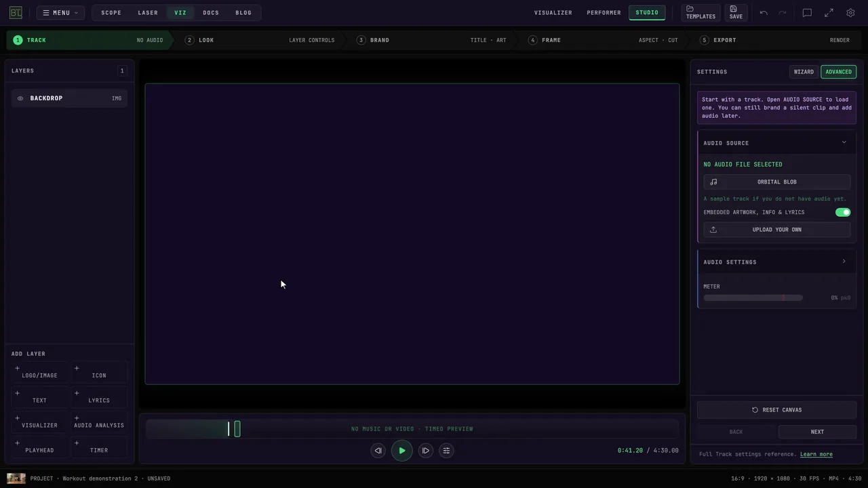The height and width of the screenshot is (488, 868).
Task: Toggle Embedded Artwork, Info & Lyrics switch
Action: (843, 212)
